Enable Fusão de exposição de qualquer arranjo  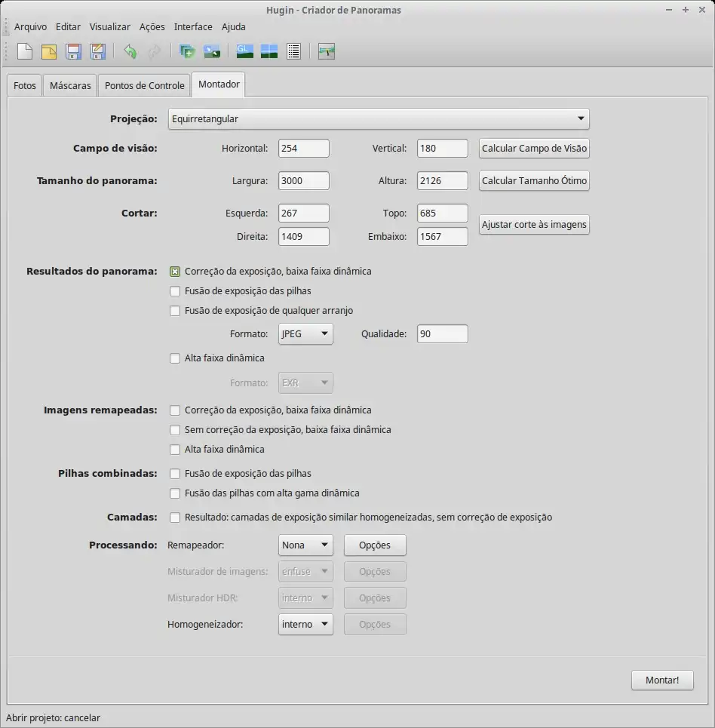pyautogui.click(x=175, y=311)
